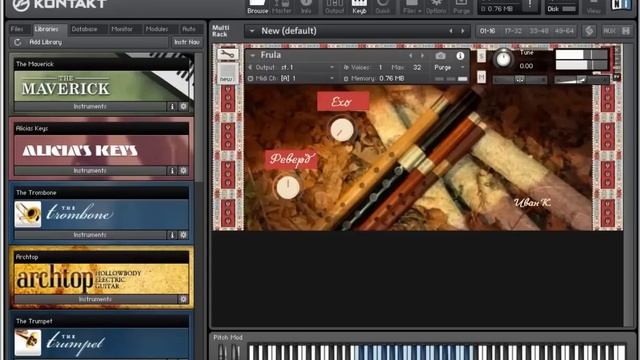
Task: Open the Auto tab
Action: pos(189,29)
